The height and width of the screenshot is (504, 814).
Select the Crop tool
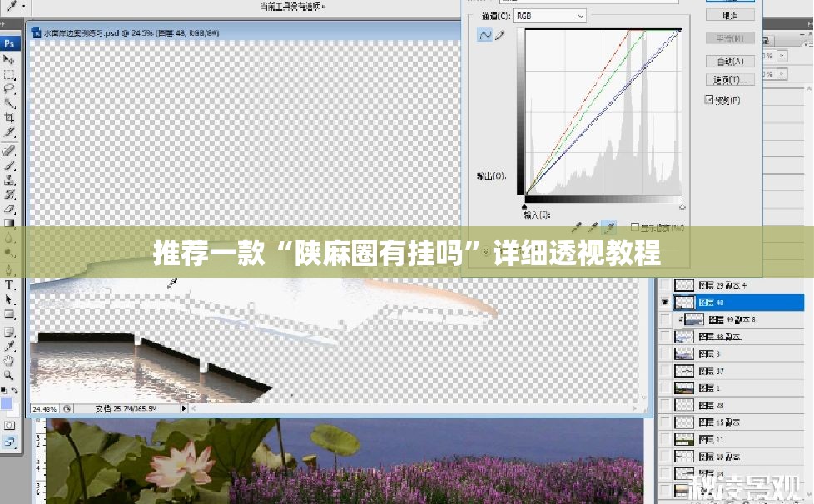click(x=9, y=118)
